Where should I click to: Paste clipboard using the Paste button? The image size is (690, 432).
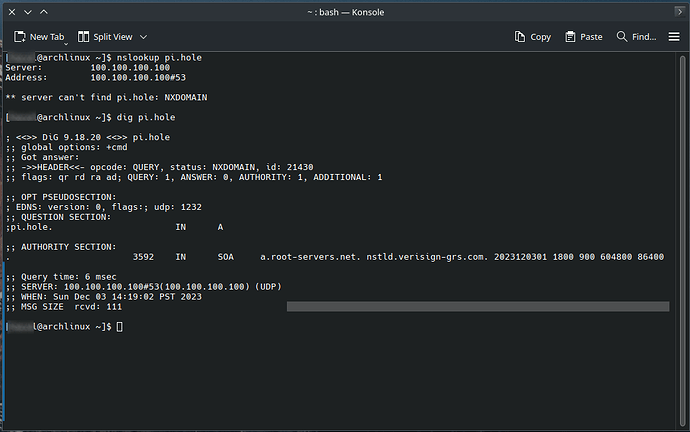coord(584,36)
